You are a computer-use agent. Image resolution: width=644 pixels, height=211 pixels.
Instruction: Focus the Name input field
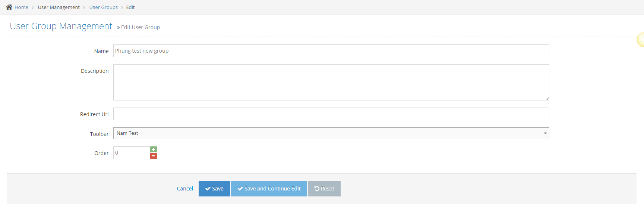coord(331,51)
